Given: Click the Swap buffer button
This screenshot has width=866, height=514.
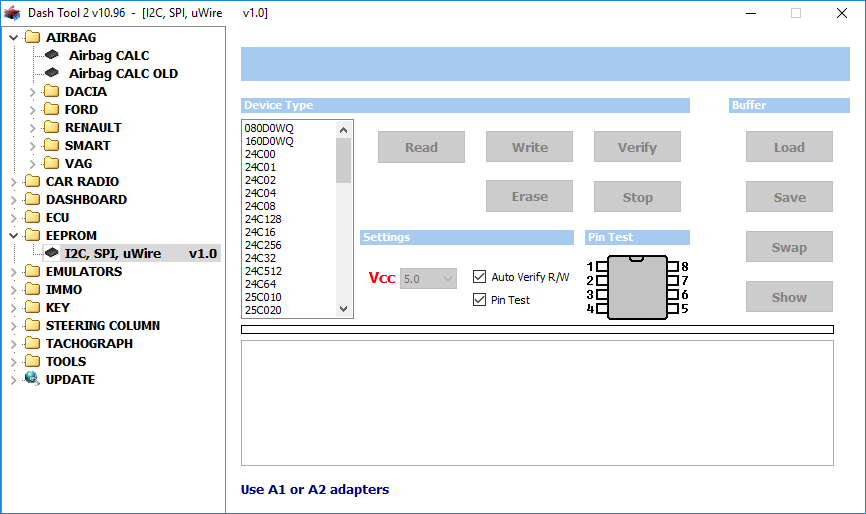Looking at the screenshot, I should [x=789, y=247].
